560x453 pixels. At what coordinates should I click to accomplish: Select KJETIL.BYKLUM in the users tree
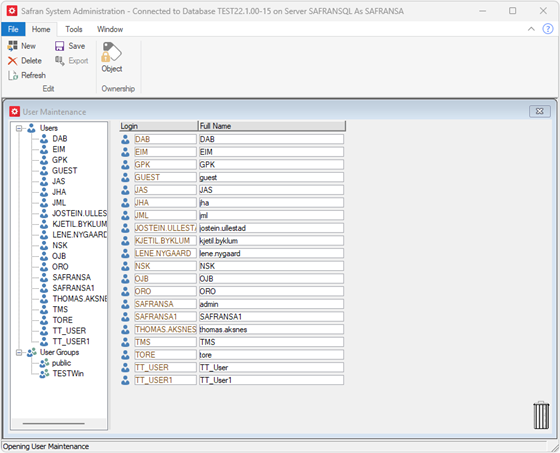click(x=79, y=224)
